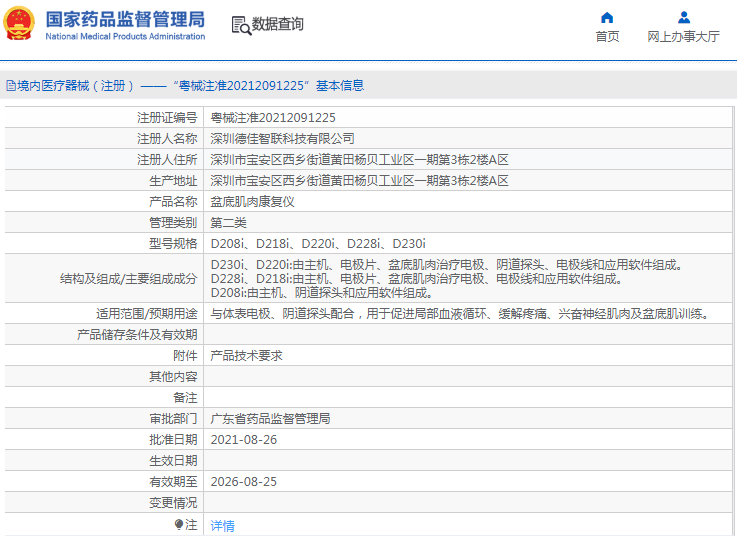737x540 pixels.
Task: Click the document icon before 境内医疗器械
Action: tap(11, 86)
